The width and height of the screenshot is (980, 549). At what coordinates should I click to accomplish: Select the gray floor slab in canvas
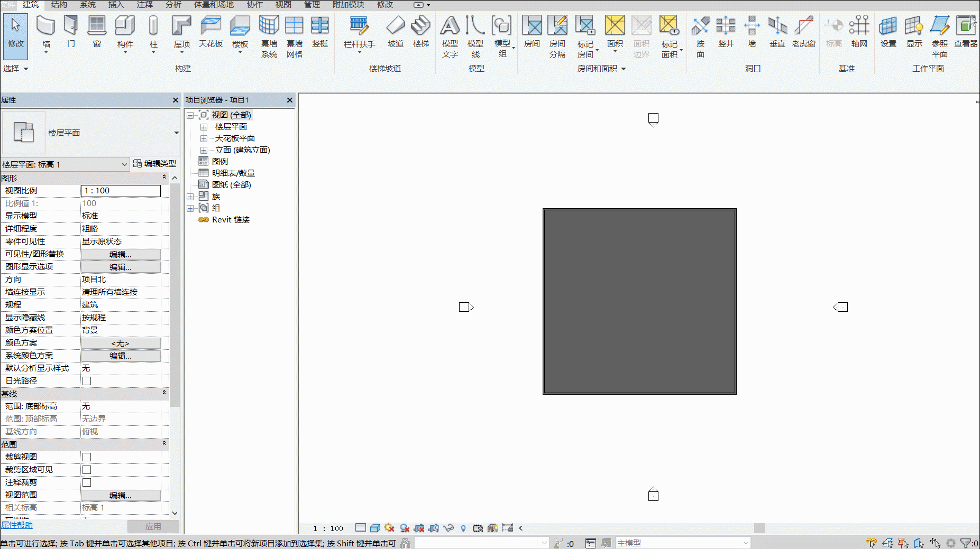coord(639,301)
